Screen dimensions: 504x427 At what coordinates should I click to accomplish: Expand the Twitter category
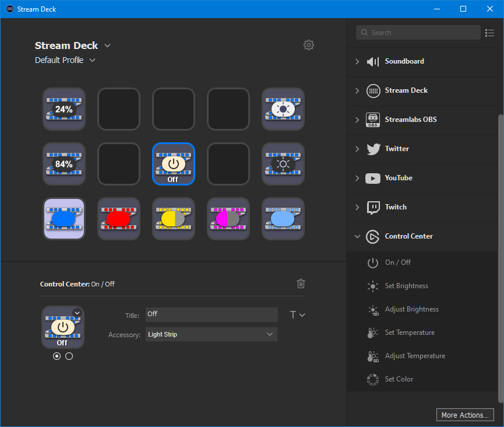click(357, 149)
